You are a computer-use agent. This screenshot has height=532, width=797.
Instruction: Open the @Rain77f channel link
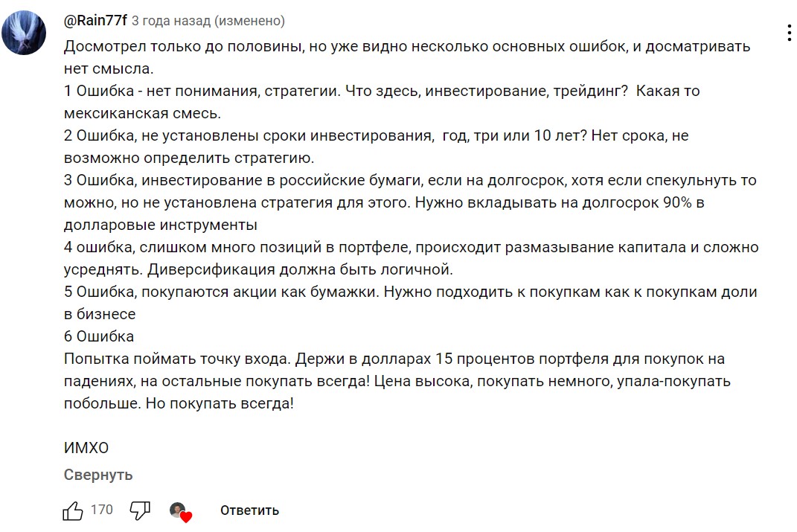pos(95,22)
